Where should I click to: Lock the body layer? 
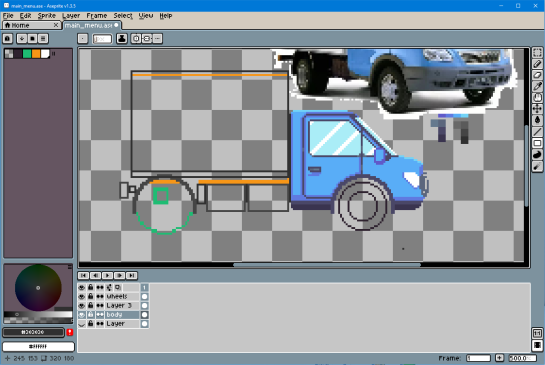[x=91, y=315]
